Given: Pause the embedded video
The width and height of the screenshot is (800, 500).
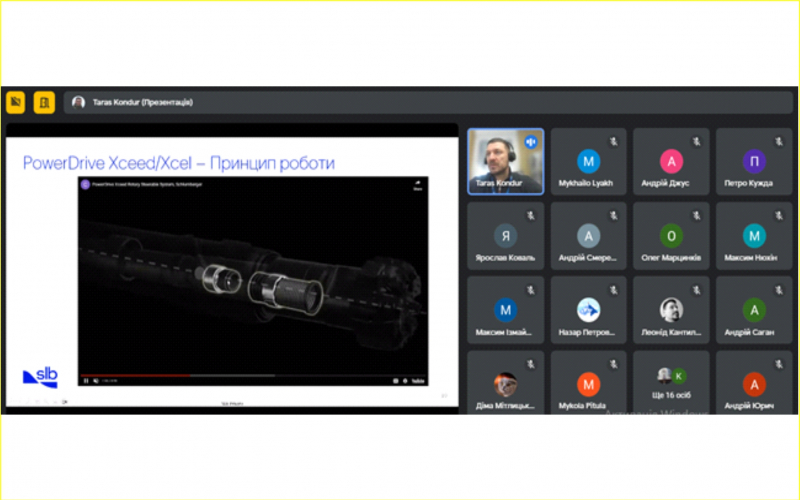Looking at the screenshot, I should [x=86, y=381].
